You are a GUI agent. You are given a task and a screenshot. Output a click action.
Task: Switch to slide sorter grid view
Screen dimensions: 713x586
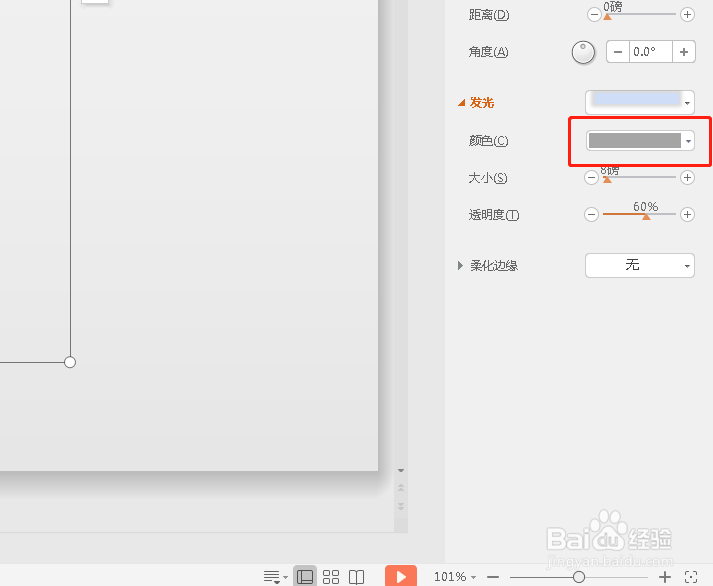click(x=331, y=577)
